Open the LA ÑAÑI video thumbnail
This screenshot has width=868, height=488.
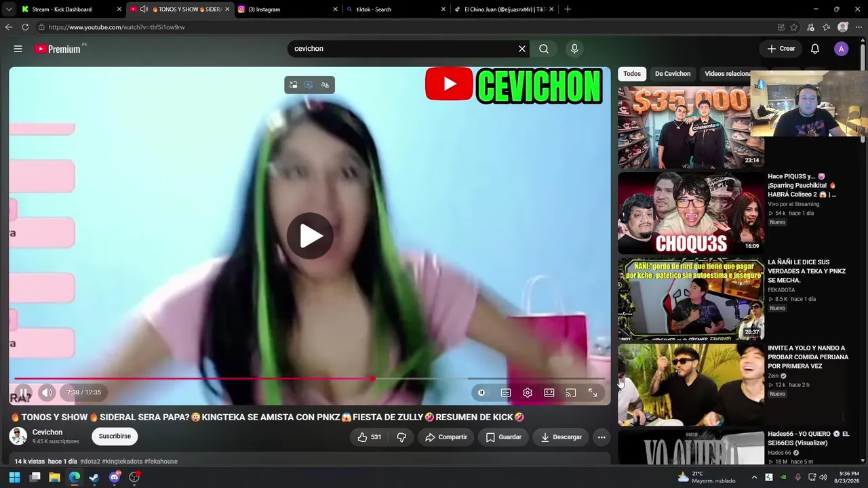tap(690, 299)
